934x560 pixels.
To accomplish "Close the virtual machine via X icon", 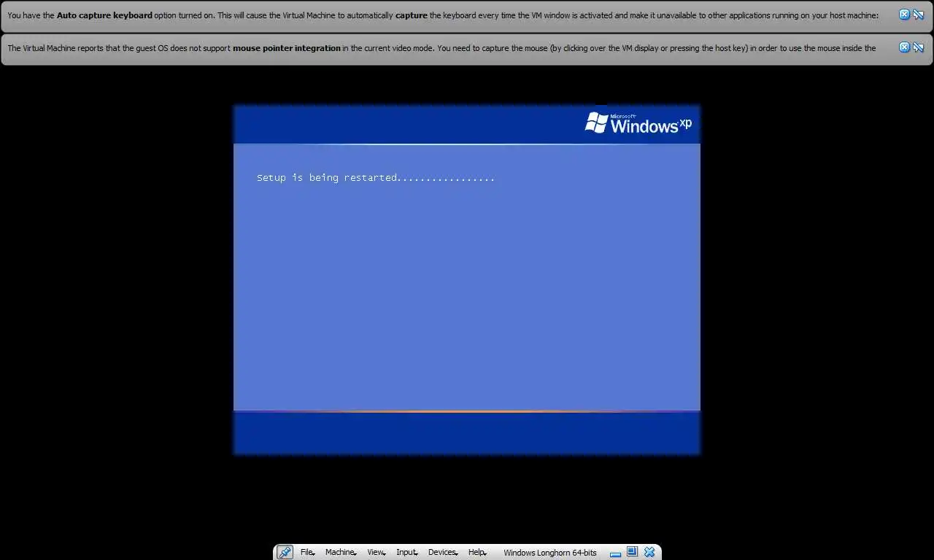I will click(x=649, y=552).
